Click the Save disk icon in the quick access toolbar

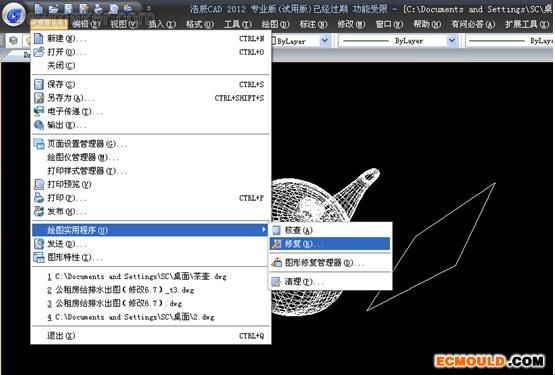(x=68, y=8)
